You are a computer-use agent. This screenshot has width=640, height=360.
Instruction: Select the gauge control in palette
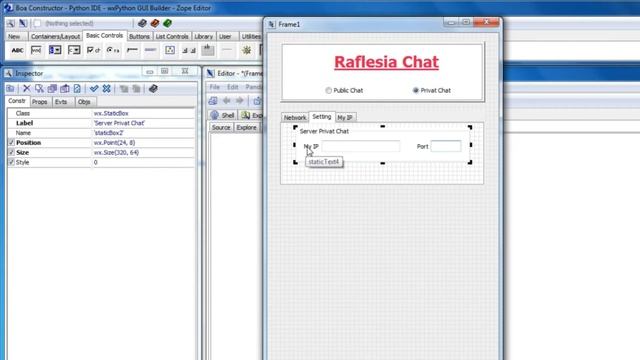pos(151,50)
